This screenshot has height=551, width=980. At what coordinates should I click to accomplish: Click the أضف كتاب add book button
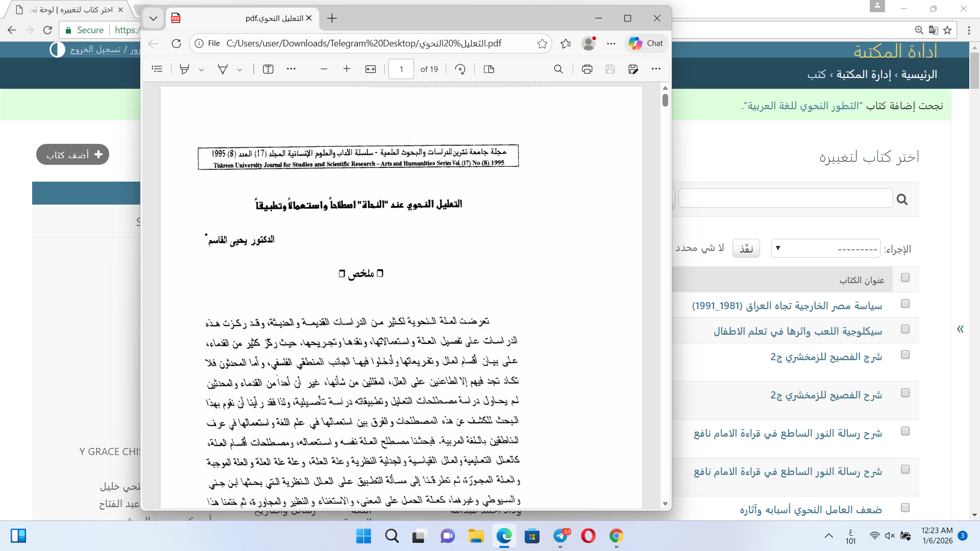(72, 155)
